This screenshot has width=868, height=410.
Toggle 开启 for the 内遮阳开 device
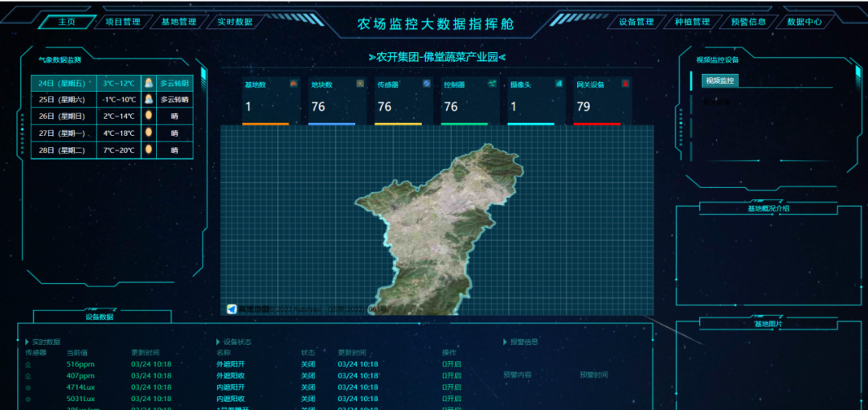[x=451, y=387]
